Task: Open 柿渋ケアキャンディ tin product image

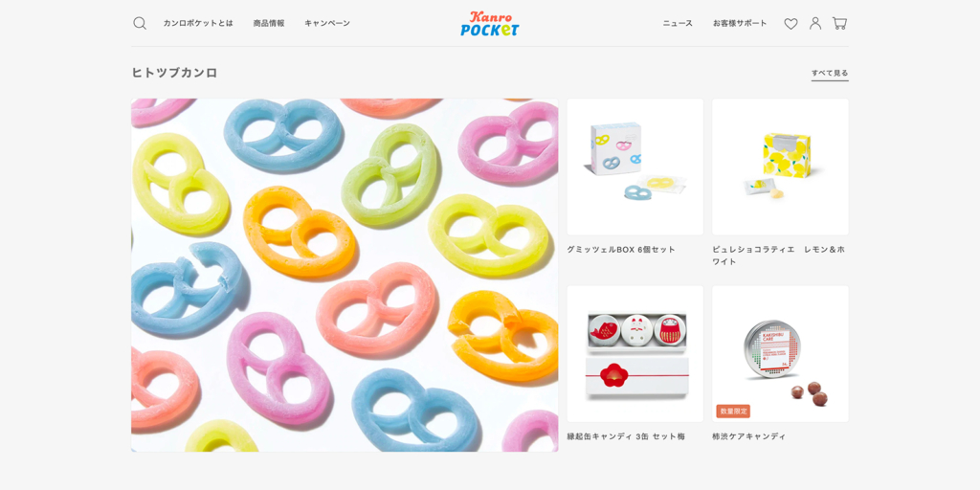Action: click(x=780, y=354)
